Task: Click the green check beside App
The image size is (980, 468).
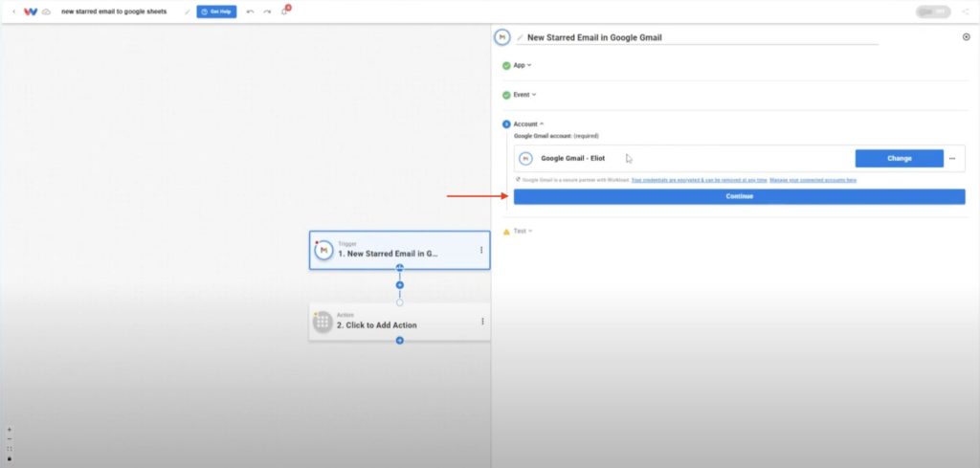Action: (x=506, y=66)
